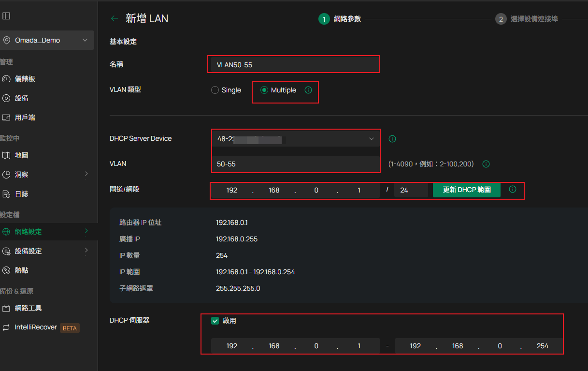Click the 更新 DHCP 範圍 button
Screen dimensions: 588x371
(466, 190)
